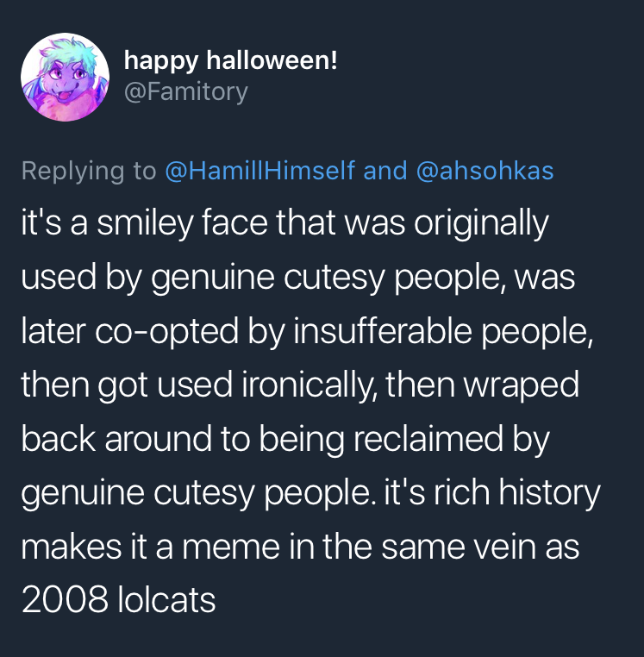The height and width of the screenshot is (657, 644).
Task: Open the Famitory profile avatar
Action: (x=65, y=77)
